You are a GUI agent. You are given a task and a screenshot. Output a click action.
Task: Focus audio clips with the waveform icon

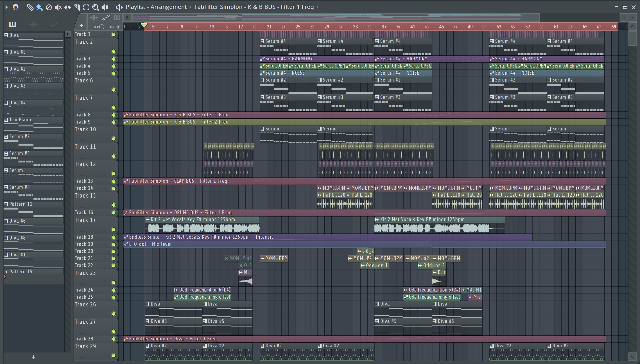click(94, 18)
